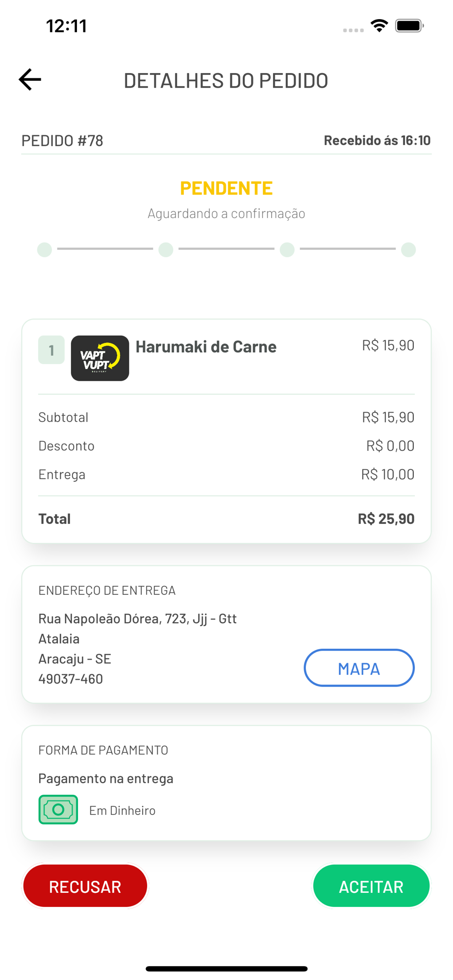Tap the Rua Napoleão Dórea address line

click(137, 619)
